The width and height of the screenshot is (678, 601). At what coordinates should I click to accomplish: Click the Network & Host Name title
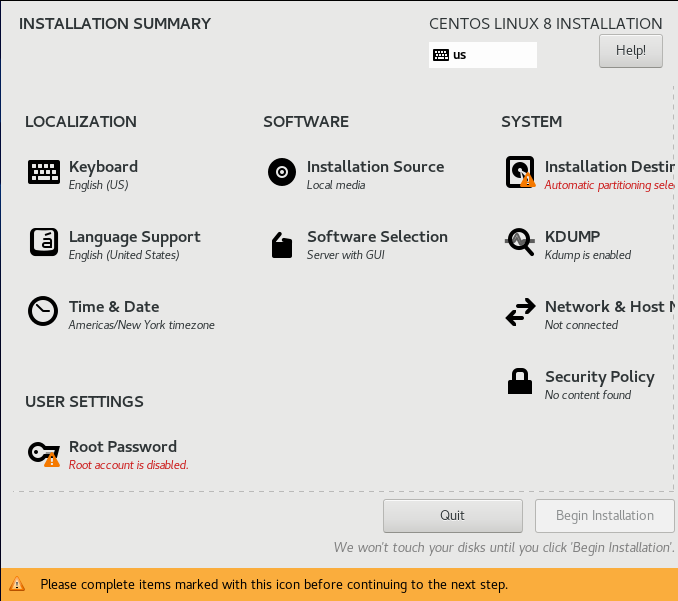pyautogui.click(x=609, y=307)
